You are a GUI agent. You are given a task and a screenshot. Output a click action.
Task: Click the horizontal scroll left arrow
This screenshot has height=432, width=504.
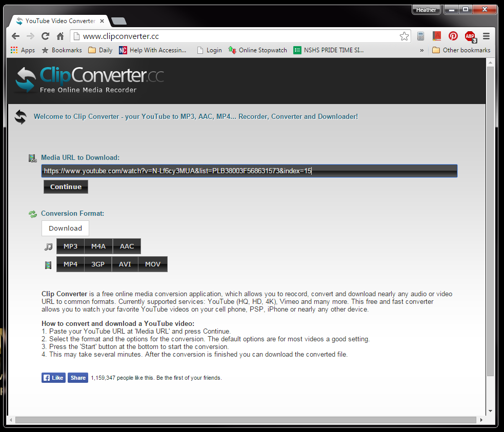point(11,420)
